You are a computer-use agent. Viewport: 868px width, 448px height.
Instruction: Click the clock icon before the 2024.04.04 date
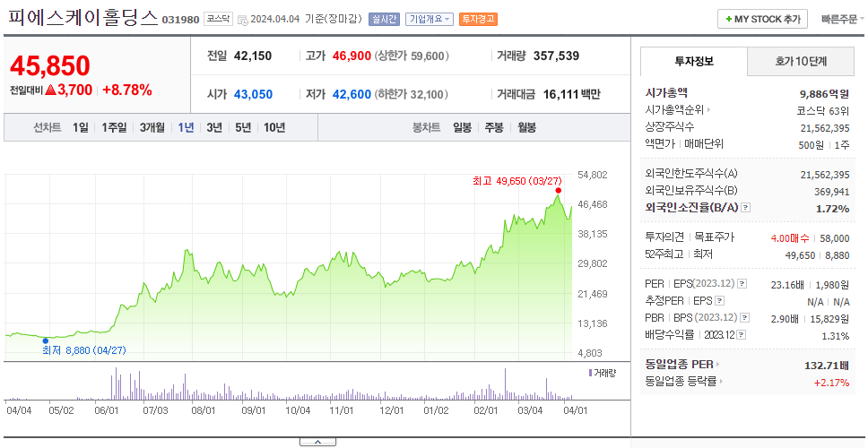[242, 20]
